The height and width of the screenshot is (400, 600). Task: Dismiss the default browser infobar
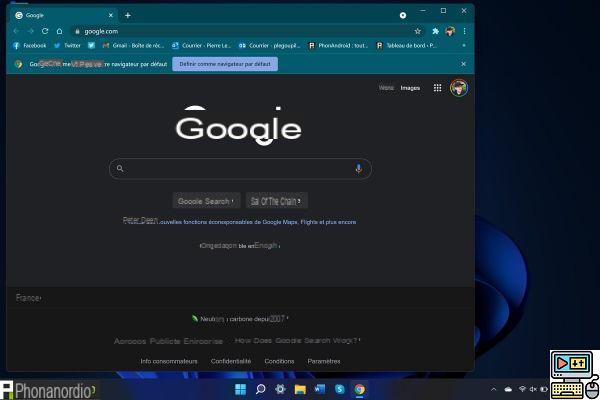[x=463, y=64]
